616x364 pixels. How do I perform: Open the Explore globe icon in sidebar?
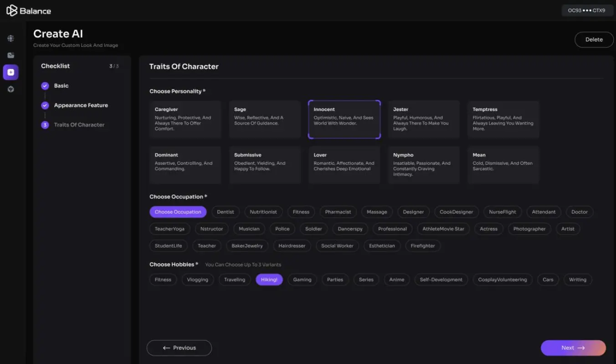pyautogui.click(x=10, y=39)
